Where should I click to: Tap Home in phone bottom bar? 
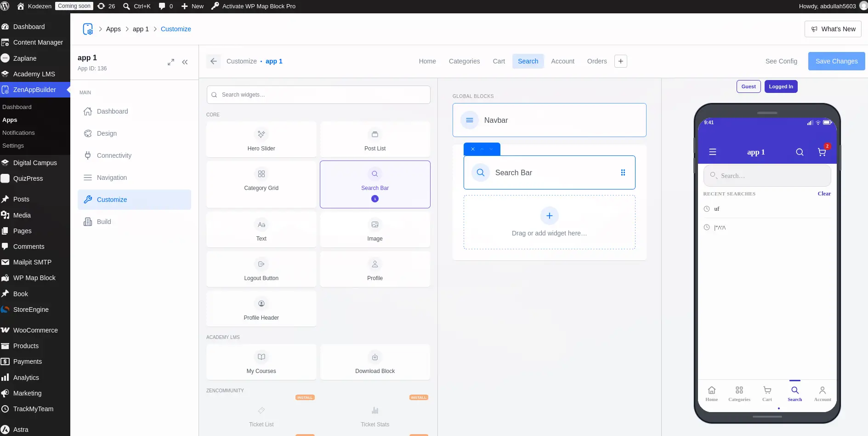[x=712, y=394]
